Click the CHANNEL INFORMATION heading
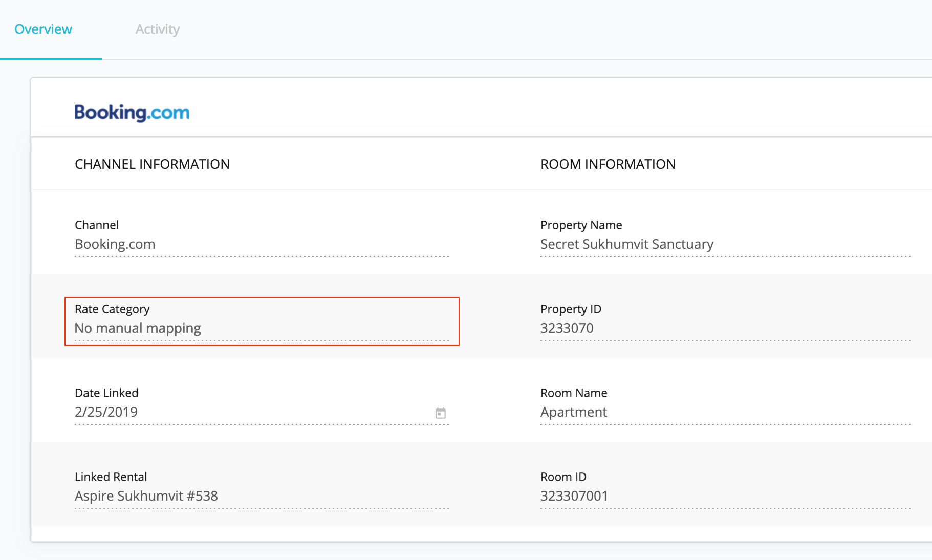 [152, 164]
